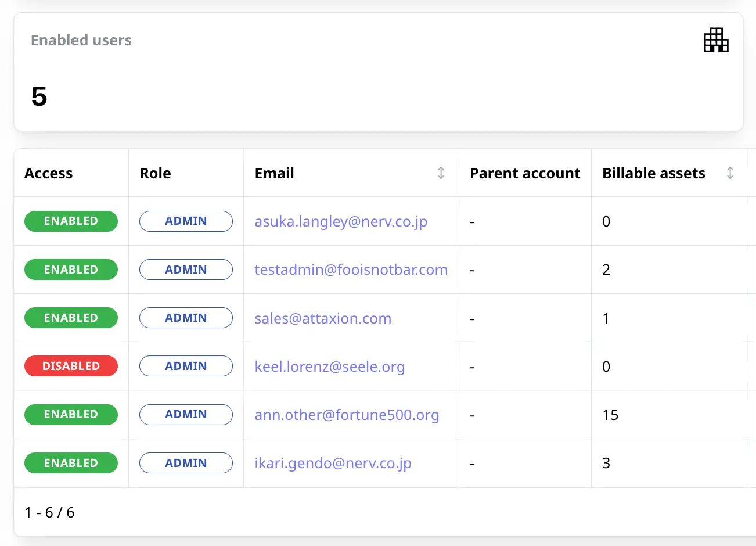This screenshot has height=546, width=756.
Task: Open asuka.langley@nerv.co.jp email link
Action: (341, 221)
